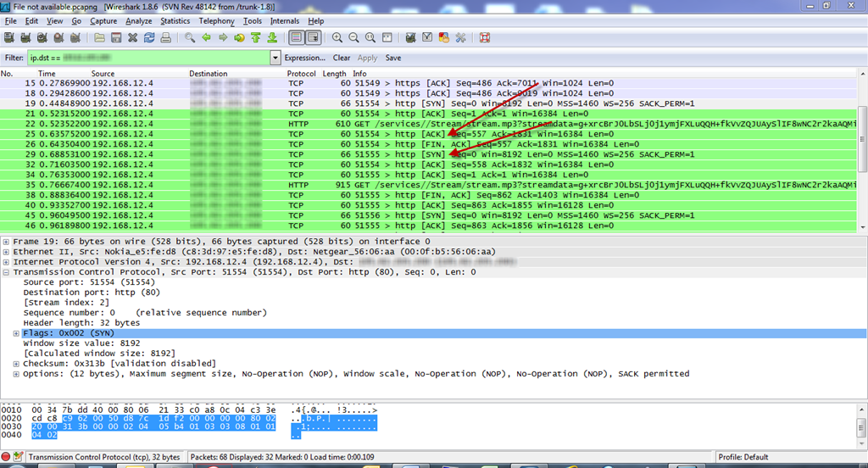The height and width of the screenshot is (468, 868).
Task: Close the capture file with X icon
Action: (132, 38)
